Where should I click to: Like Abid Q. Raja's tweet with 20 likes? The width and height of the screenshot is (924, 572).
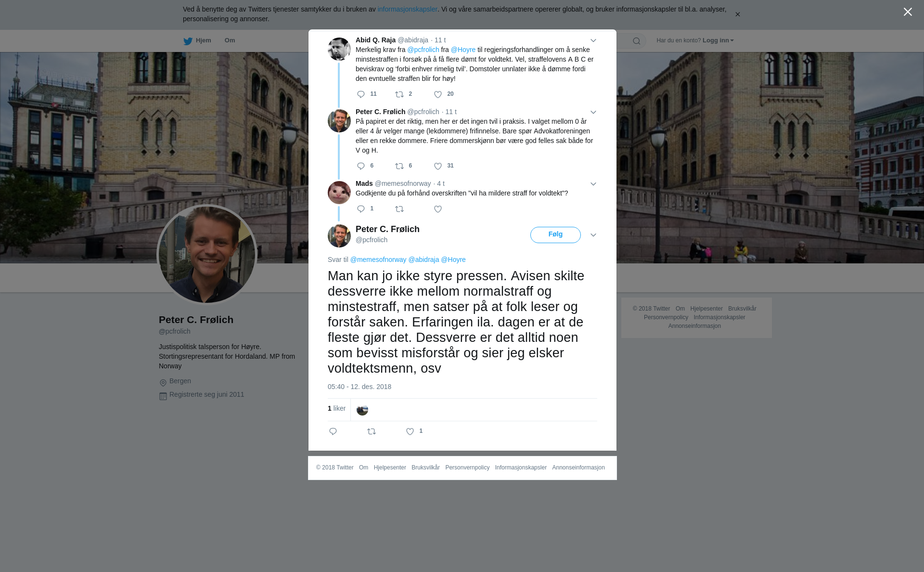pos(438,94)
